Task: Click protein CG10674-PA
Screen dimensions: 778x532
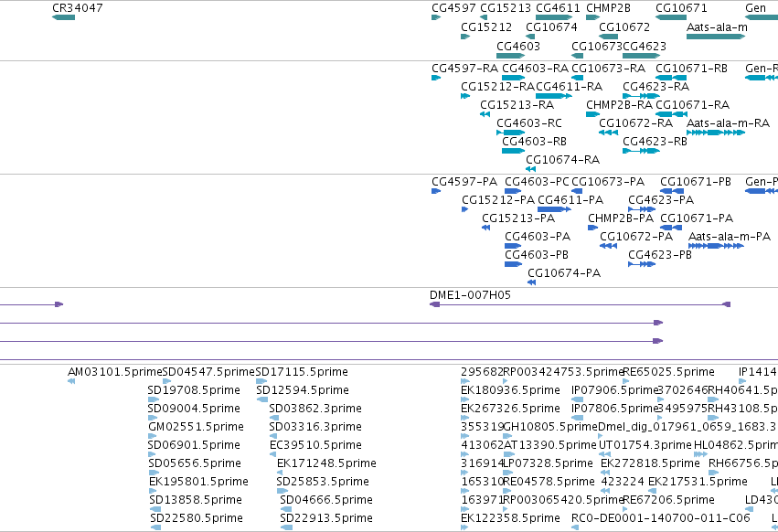Action: click(x=531, y=282)
